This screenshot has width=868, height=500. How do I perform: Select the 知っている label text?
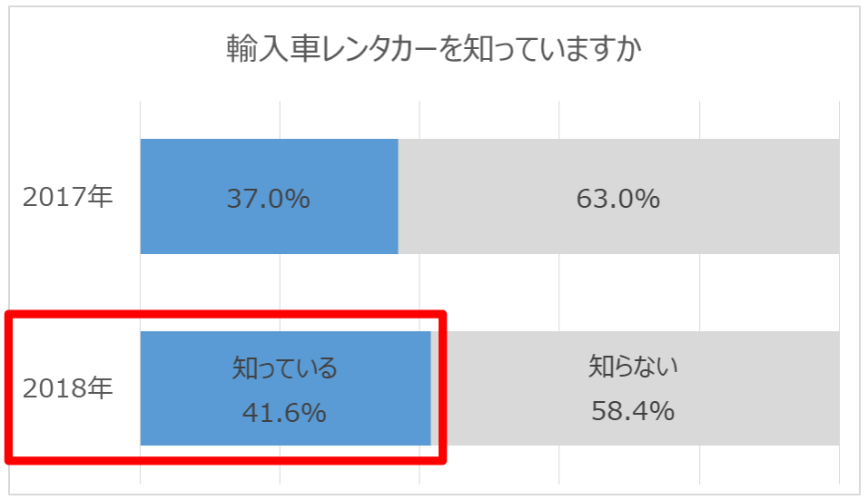(284, 368)
